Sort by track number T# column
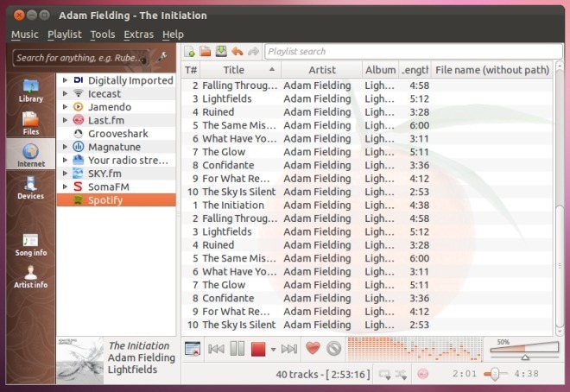 point(191,70)
